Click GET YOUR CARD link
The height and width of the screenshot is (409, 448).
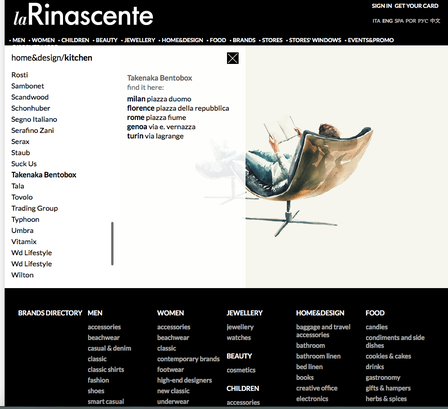(416, 6)
